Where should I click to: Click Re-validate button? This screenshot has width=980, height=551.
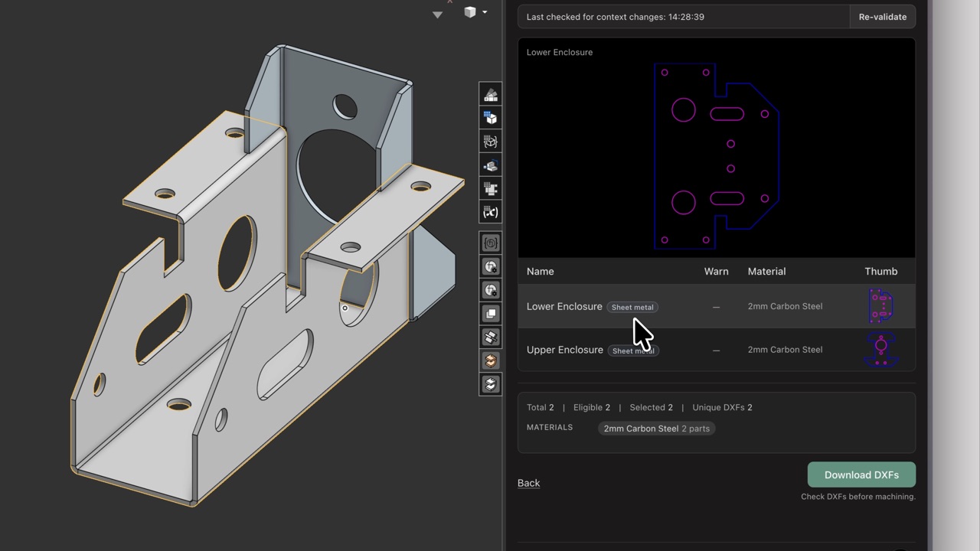point(882,17)
